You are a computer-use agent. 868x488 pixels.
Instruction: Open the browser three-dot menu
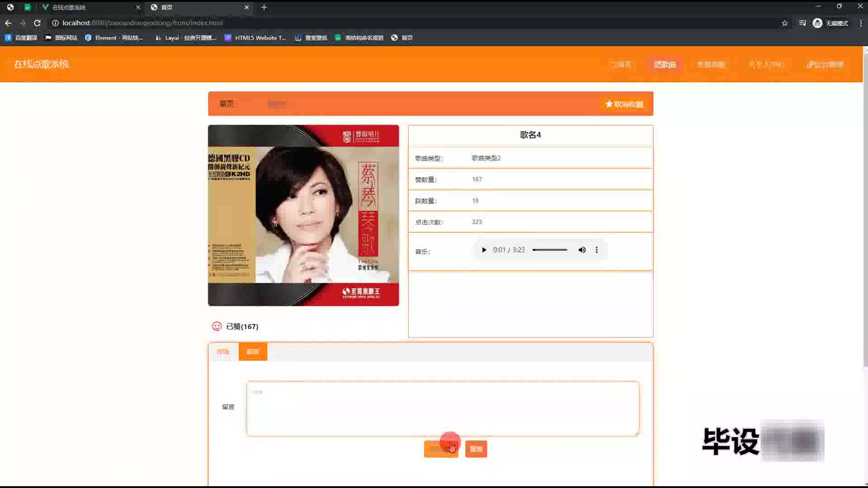pos(860,23)
